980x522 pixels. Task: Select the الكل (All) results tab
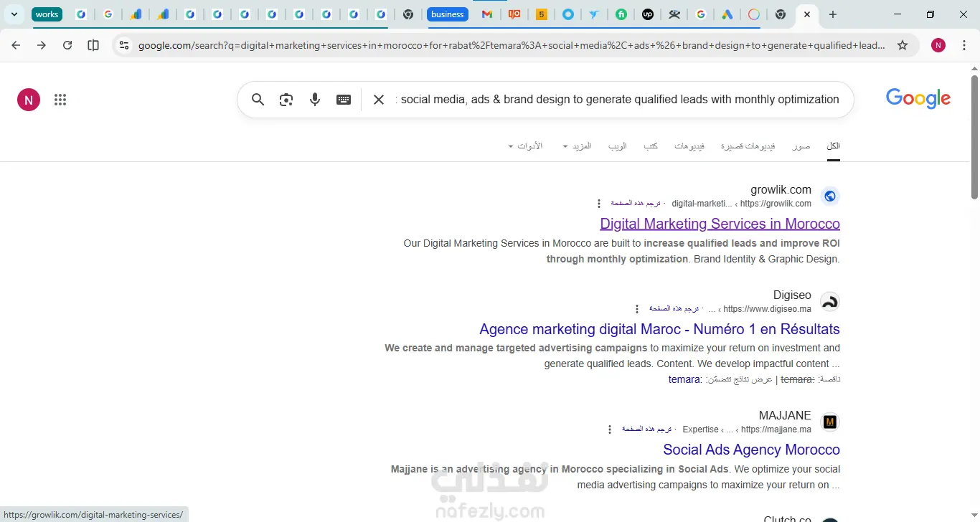pyautogui.click(x=833, y=146)
